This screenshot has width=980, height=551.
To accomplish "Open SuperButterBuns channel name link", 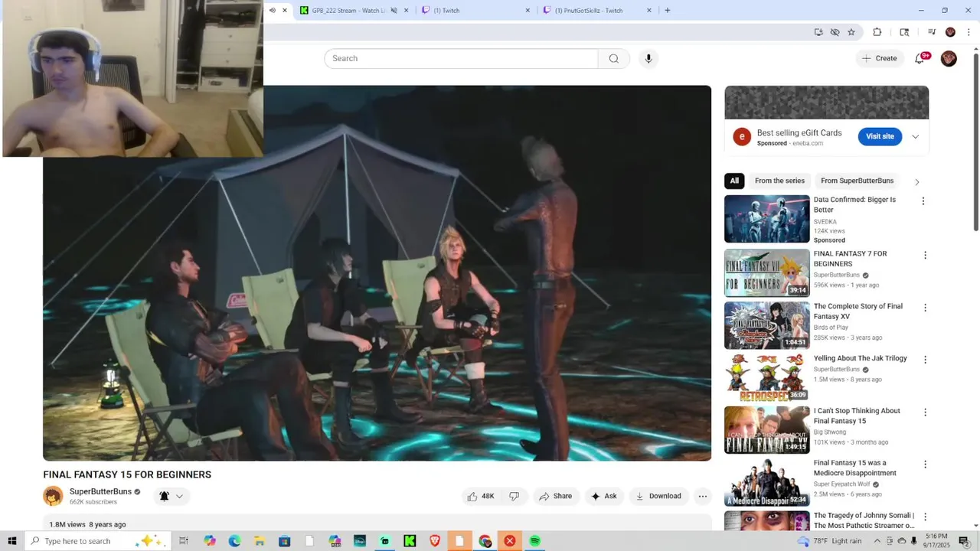I will click(100, 491).
